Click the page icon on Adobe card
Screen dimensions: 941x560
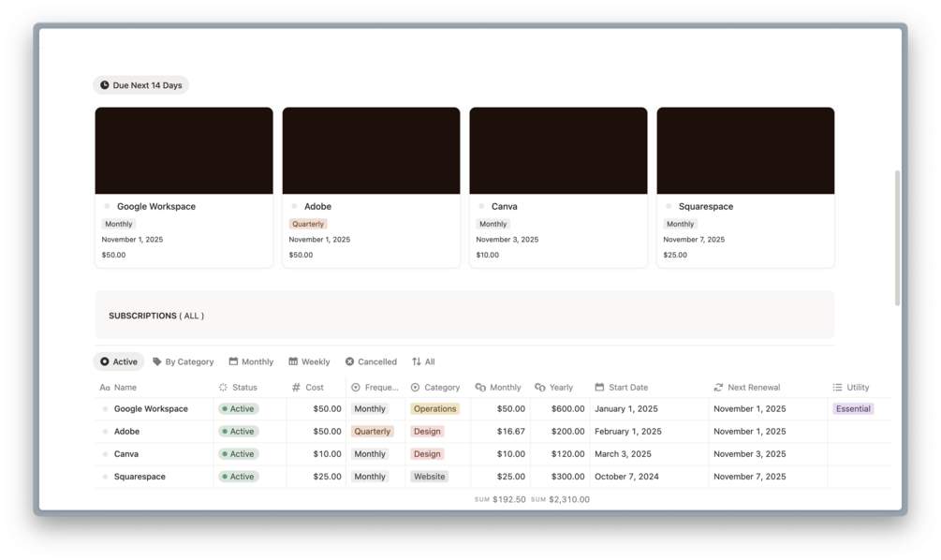point(294,206)
